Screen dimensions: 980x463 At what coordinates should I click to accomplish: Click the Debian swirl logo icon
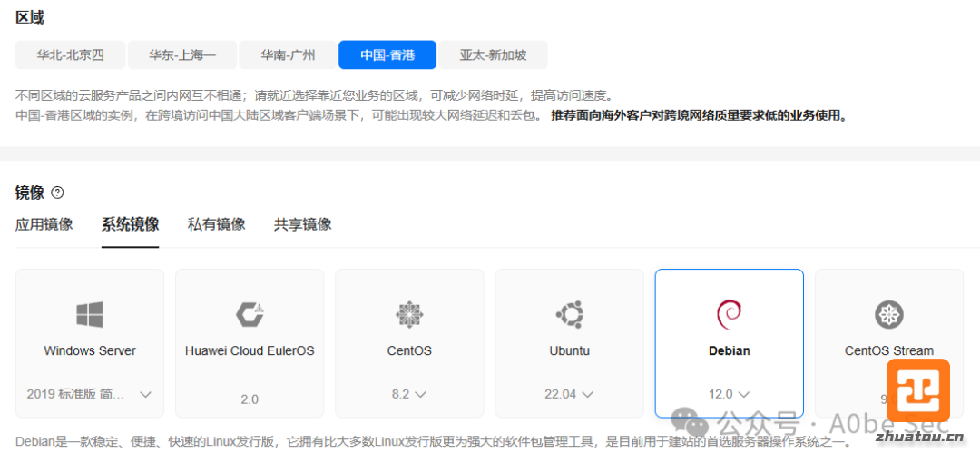[729, 314]
